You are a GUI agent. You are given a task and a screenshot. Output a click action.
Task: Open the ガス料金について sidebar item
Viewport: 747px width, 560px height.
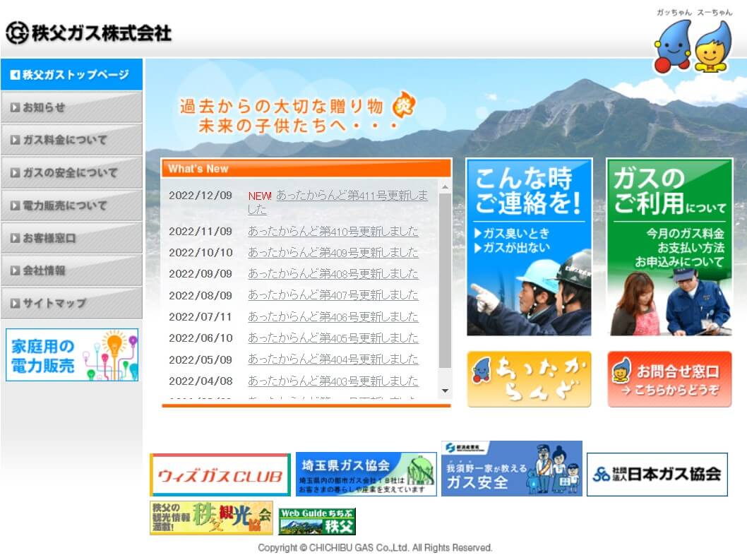[x=71, y=140]
